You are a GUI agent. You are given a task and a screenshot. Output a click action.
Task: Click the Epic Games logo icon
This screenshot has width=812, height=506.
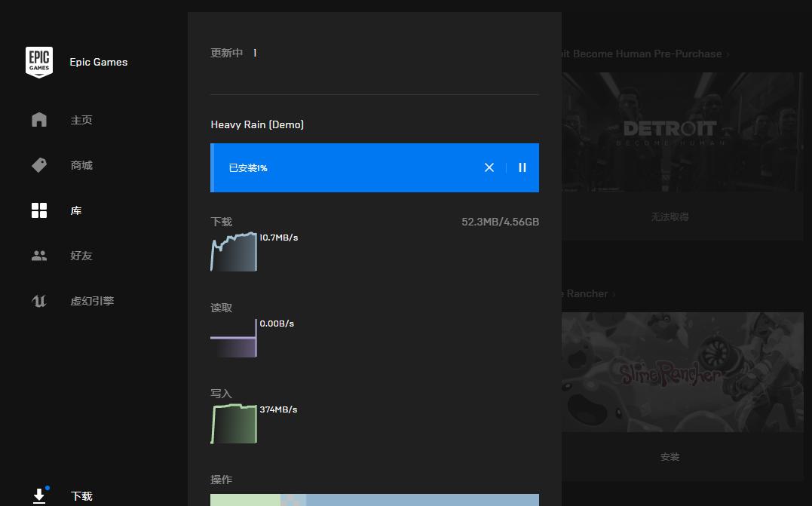[x=38, y=62]
